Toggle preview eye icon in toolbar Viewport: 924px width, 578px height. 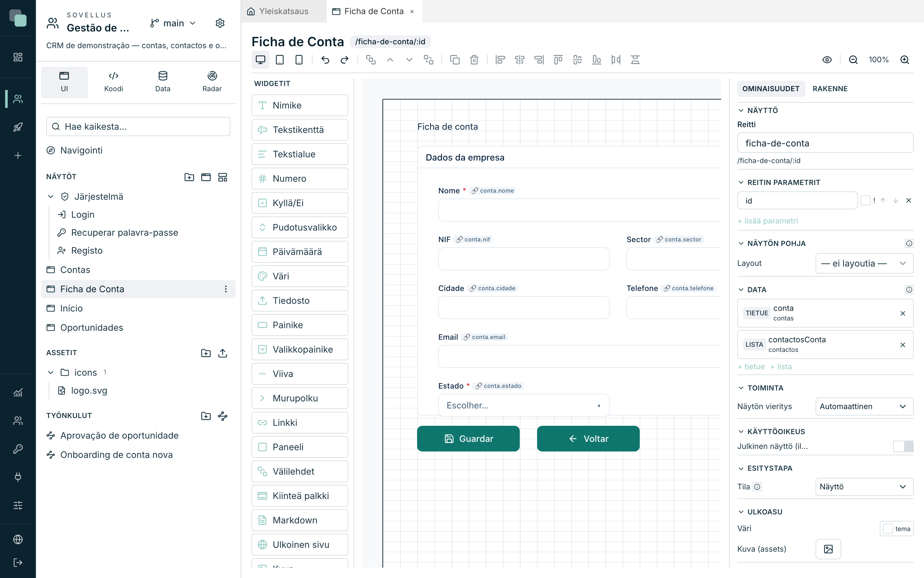(x=827, y=60)
